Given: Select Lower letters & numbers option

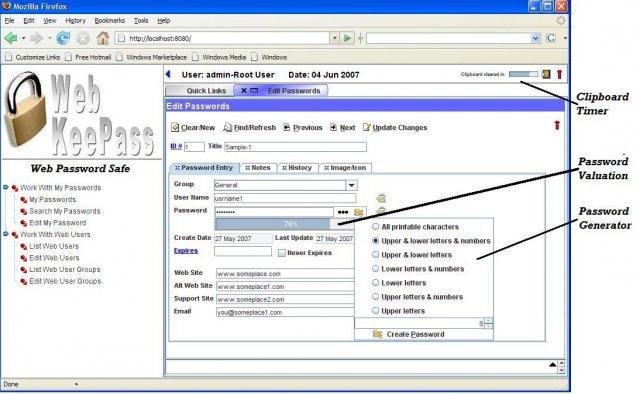Looking at the screenshot, I should tap(375, 269).
